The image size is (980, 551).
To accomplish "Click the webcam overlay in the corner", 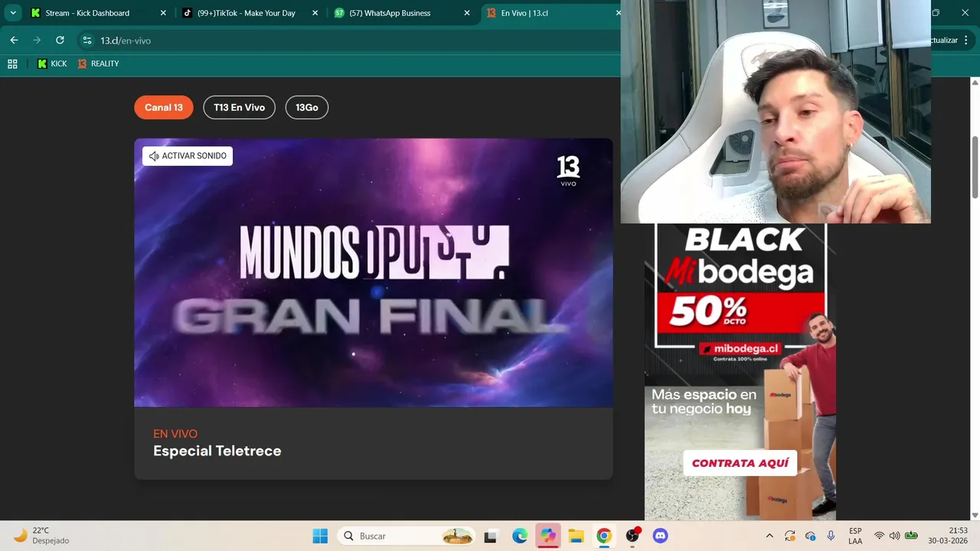I will [x=776, y=112].
